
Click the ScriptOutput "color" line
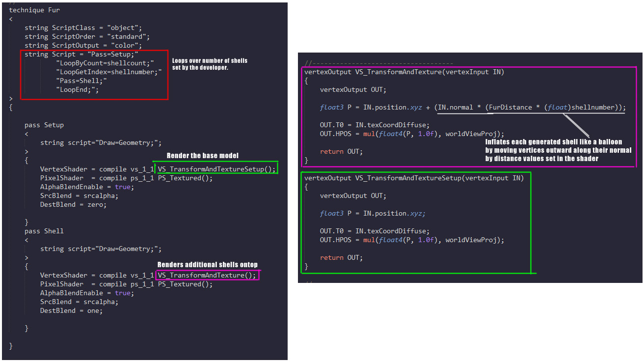click(x=83, y=45)
